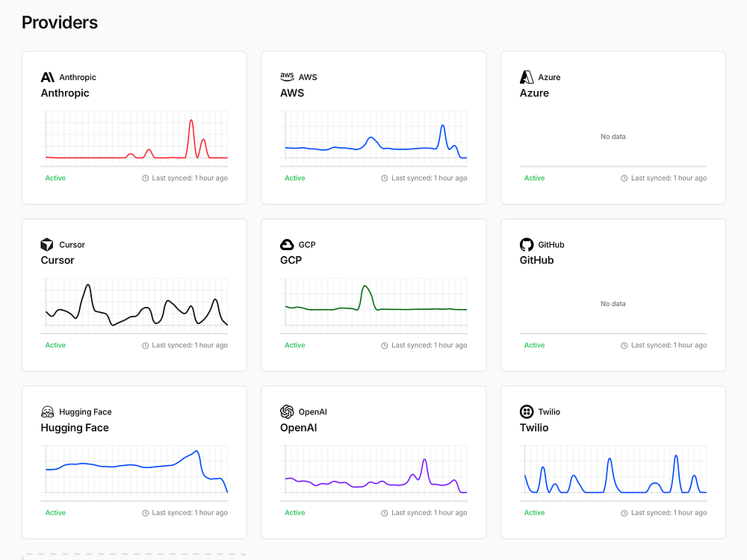This screenshot has width=747, height=560.
Task: Click the Active status on the AWS card
Action: tap(295, 178)
